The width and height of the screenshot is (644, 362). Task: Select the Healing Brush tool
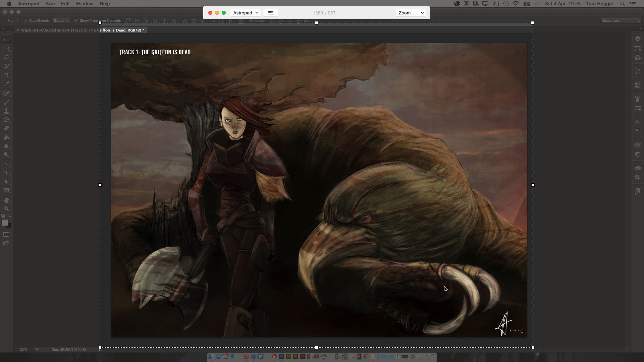coord(6,94)
